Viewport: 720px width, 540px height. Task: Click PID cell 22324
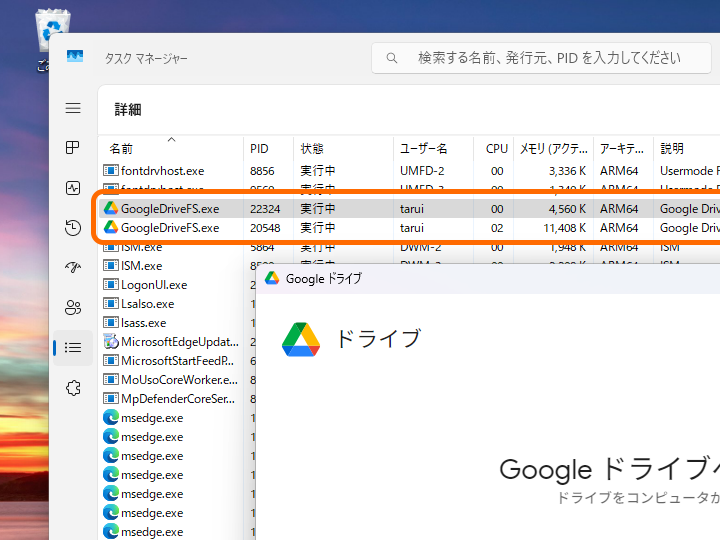click(x=265, y=209)
